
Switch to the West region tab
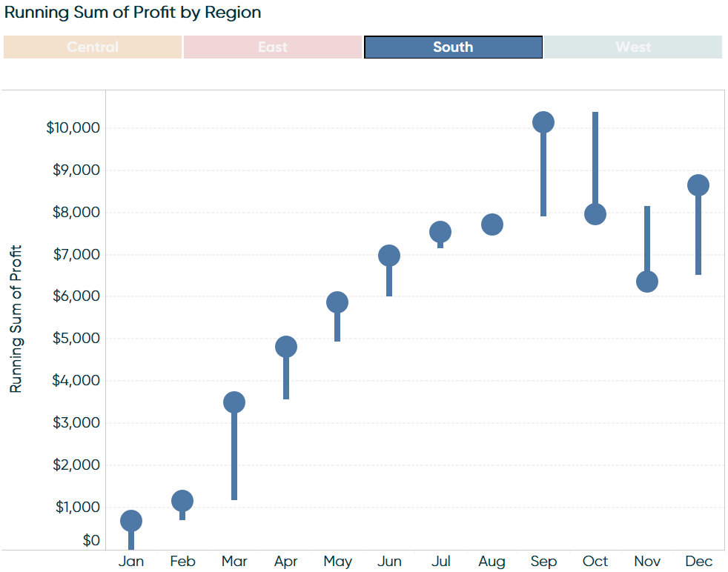coord(632,47)
